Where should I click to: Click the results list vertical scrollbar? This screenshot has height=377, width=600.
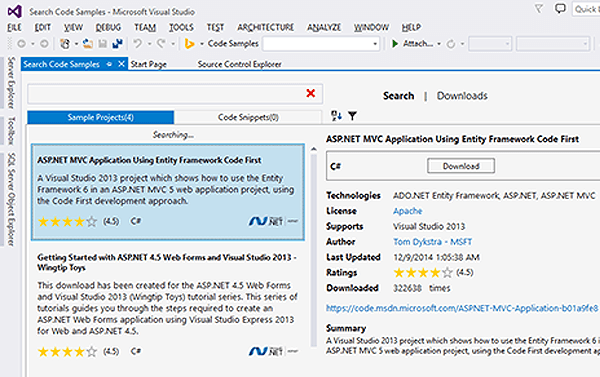pyautogui.click(x=314, y=247)
